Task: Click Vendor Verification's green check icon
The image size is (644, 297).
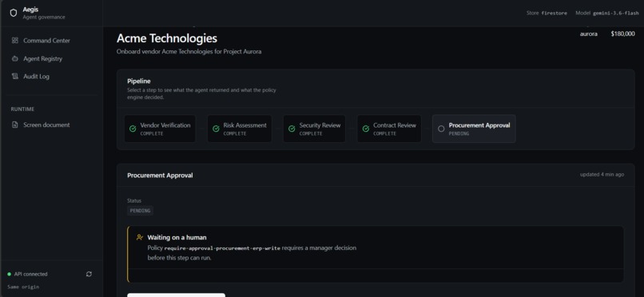Action: (x=133, y=129)
